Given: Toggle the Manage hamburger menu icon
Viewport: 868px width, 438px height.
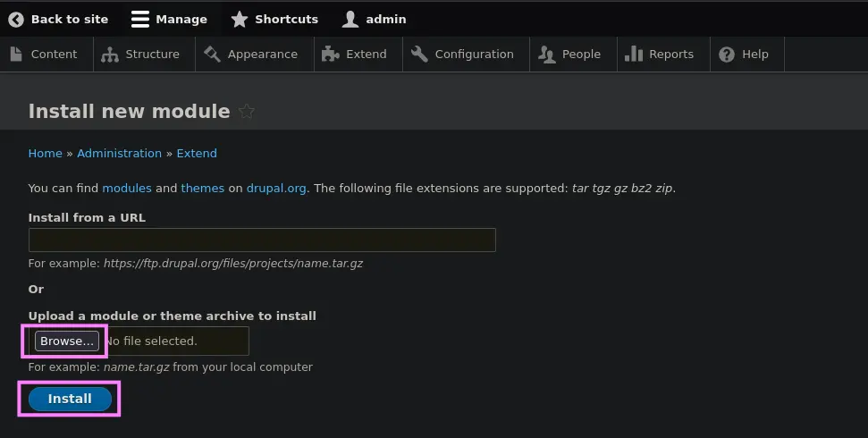Looking at the screenshot, I should pyautogui.click(x=140, y=19).
